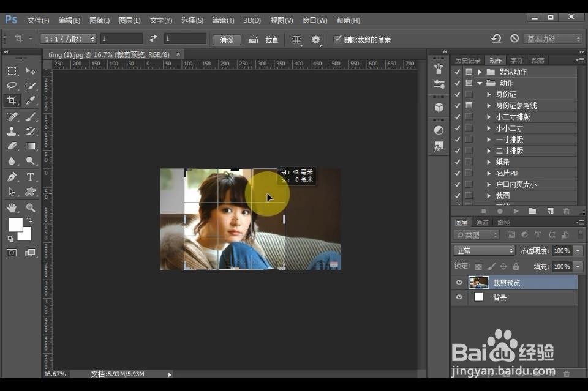The height and width of the screenshot is (391, 588).
Task: Select the Clone Stamp tool
Action: tap(12, 132)
